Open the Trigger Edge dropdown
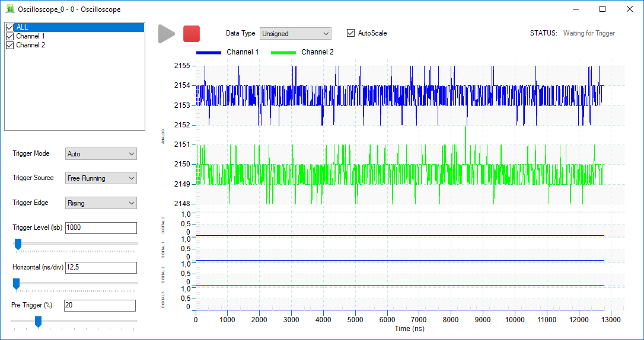 [101, 203]
